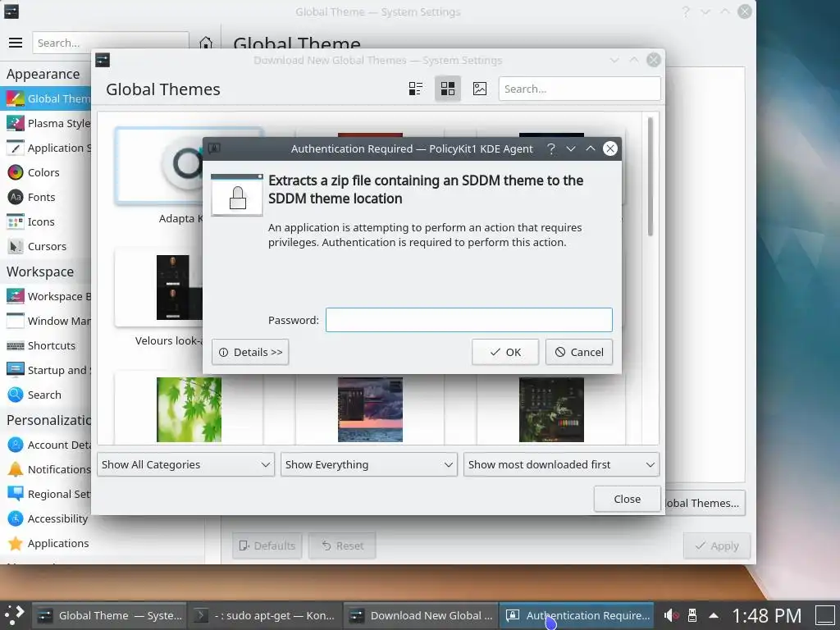Click the System Settings window titlebar icon
This screenshot has width=840, height=630.
tap(11, 11)
